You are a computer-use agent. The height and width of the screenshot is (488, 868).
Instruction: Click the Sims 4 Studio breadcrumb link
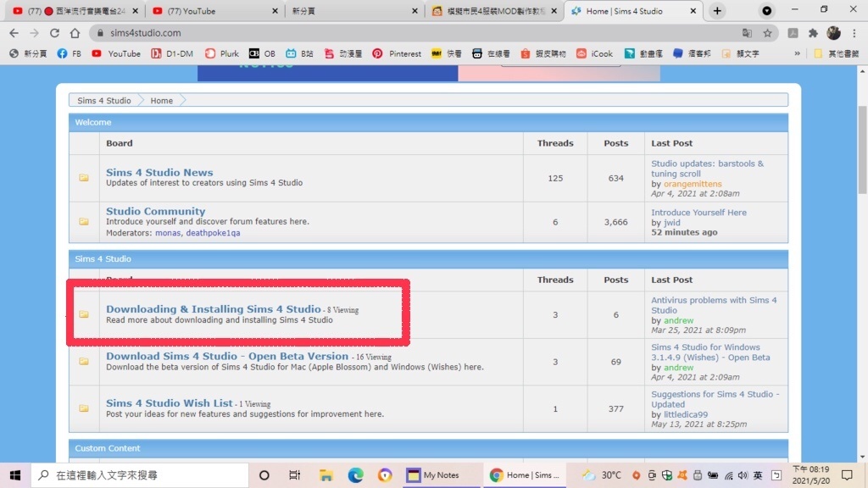click(x=104, y=101)
